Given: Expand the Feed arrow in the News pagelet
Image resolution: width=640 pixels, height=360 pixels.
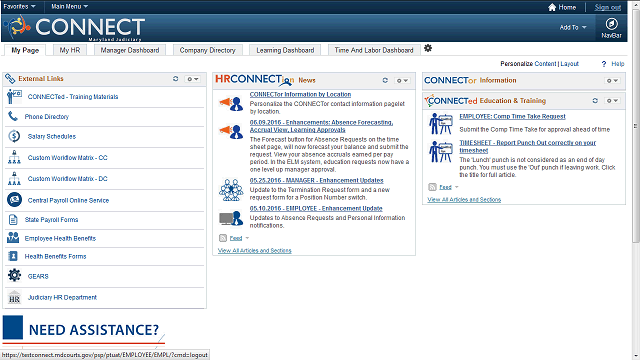Looking at the screenshot, I should coord(247,238).
